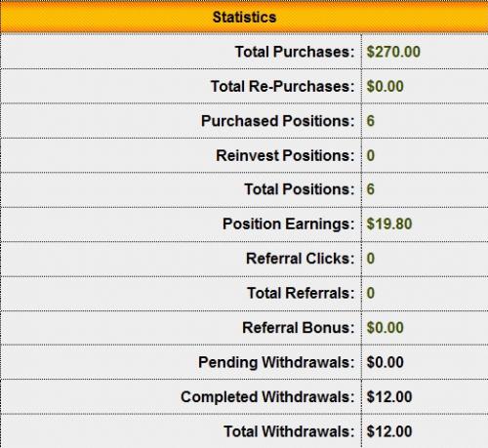Click the Referral Bonus $0.00 amount

coord(385,327)
